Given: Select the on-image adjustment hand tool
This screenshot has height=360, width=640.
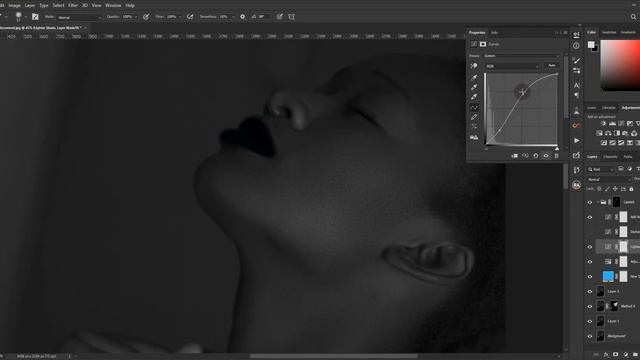Looking at the screenshot, I should point(474,66).
